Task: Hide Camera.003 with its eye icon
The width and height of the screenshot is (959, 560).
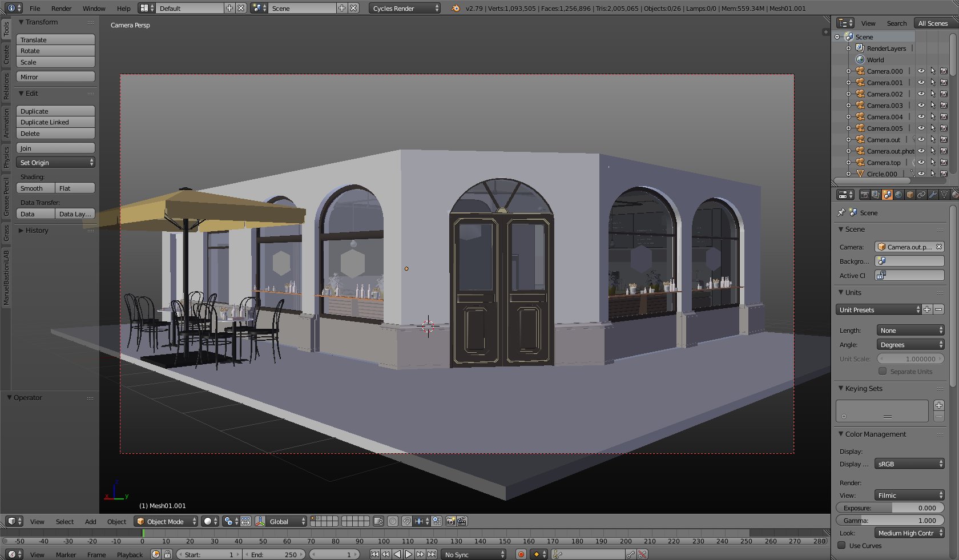Action: pyautogui.click(x=921, y=105)
